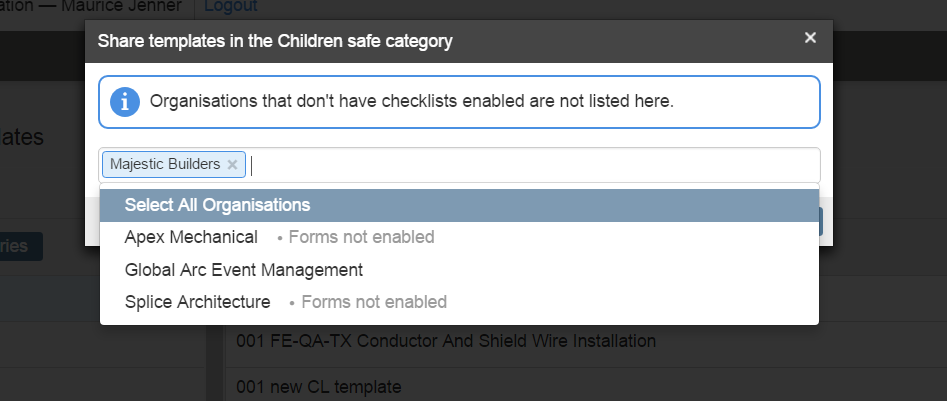Screen dimensions: 947x401
Task: Choose Select All Organisations option
Action: pos(459,205)
